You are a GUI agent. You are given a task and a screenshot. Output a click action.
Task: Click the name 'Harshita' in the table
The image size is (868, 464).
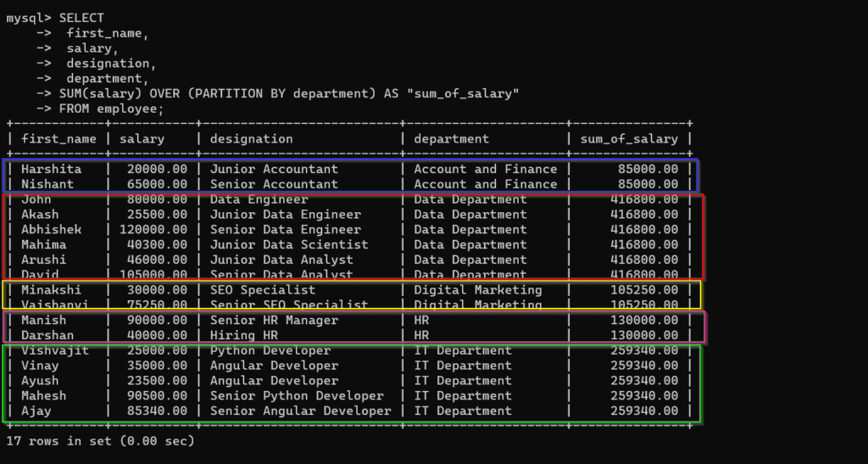click(52, 169)
